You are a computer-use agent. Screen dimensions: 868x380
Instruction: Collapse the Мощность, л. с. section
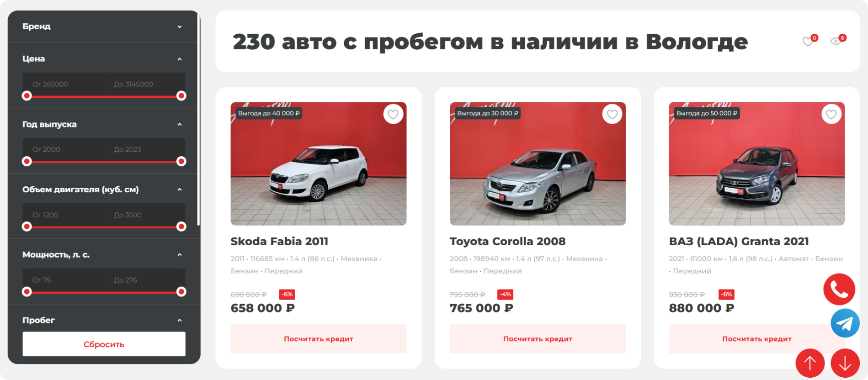pos(180,254)
